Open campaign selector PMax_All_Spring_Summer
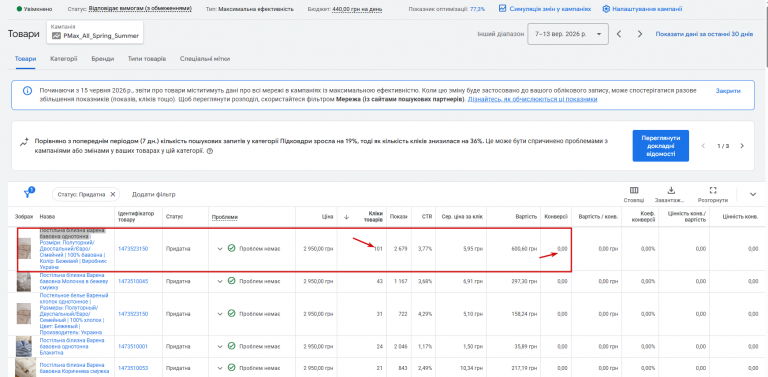Screen dimensions: 768x377 point(96,32)
